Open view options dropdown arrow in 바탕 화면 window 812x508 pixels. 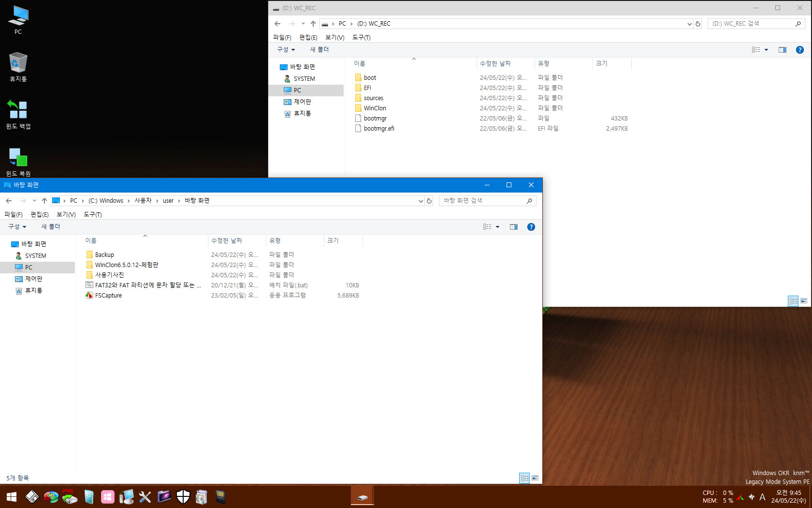497,227
